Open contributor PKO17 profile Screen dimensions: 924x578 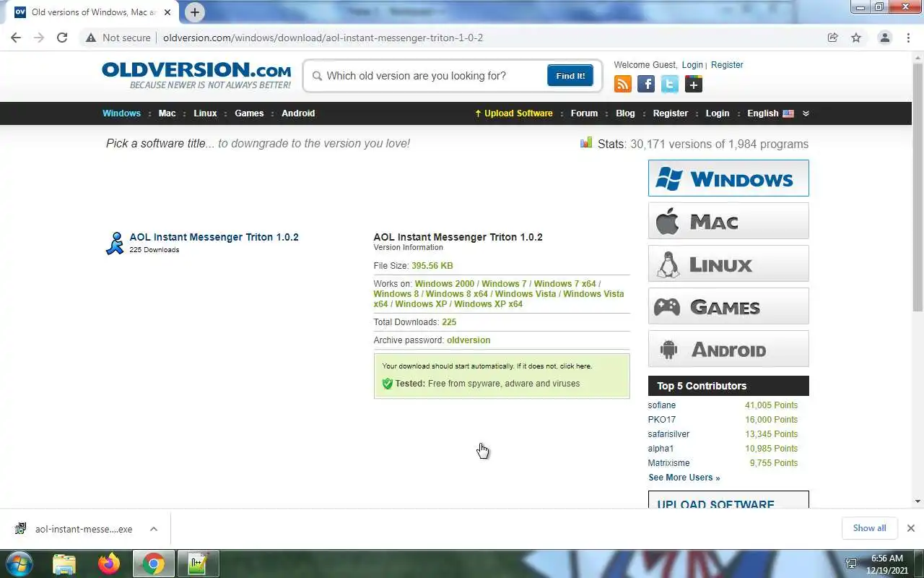(x=662, y=420)
